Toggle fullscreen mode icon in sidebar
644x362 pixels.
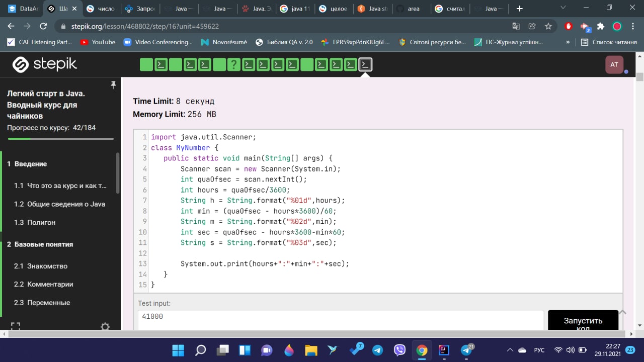[x=16, y=326]
